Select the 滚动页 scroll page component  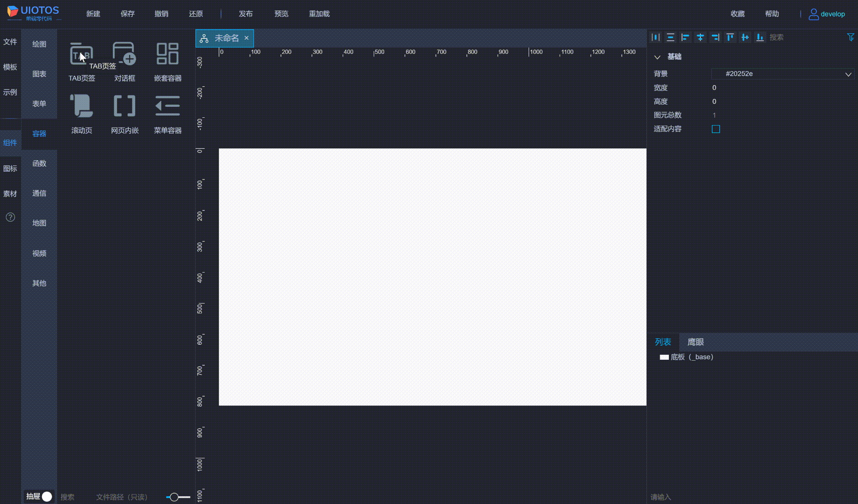pos(81,106)
